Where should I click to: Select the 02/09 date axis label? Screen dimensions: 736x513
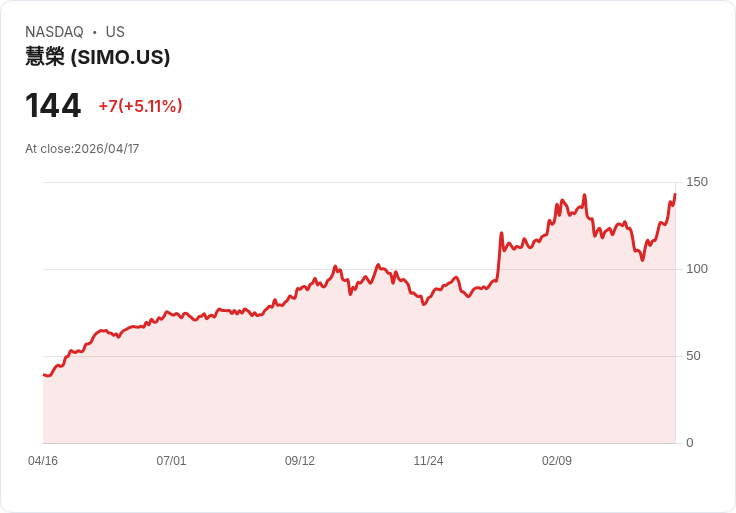point(557,461)
